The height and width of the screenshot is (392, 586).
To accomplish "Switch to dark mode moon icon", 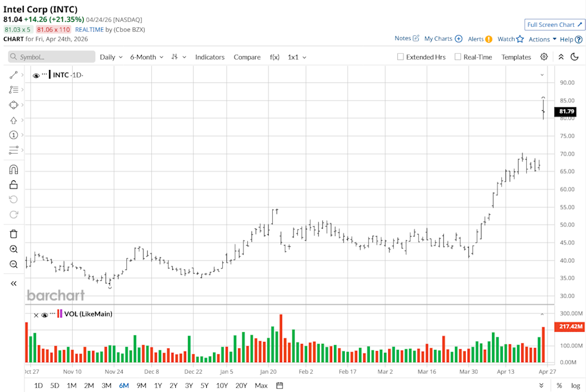I will [574, 57].
